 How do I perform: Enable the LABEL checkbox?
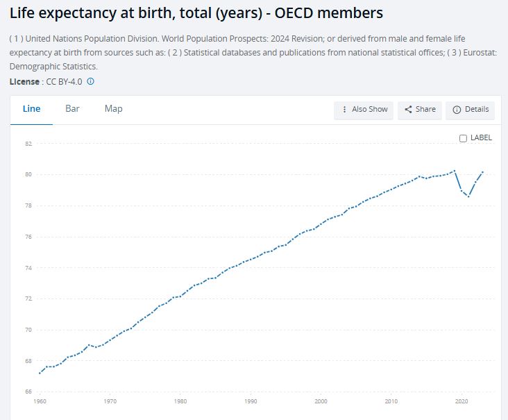[464, 138]
